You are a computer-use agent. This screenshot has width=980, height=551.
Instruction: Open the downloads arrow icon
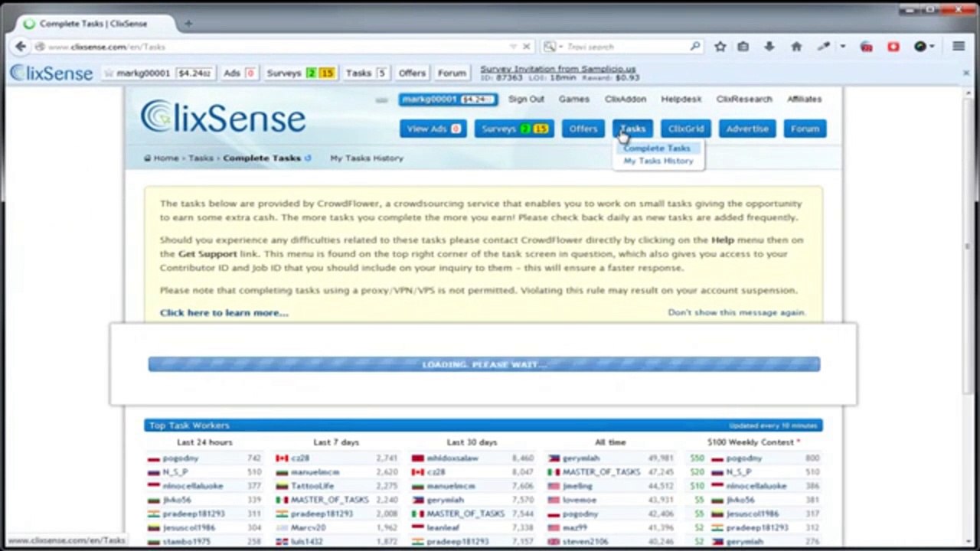(x=769, y=47)
